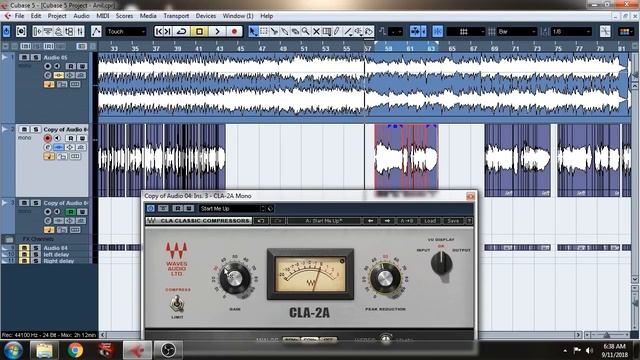
Task: Open the Waves setup A preset menu
Action: click(x=324, y=221)
